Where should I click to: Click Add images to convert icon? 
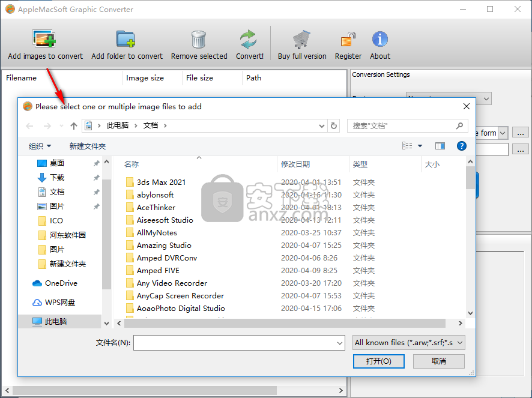44,38
